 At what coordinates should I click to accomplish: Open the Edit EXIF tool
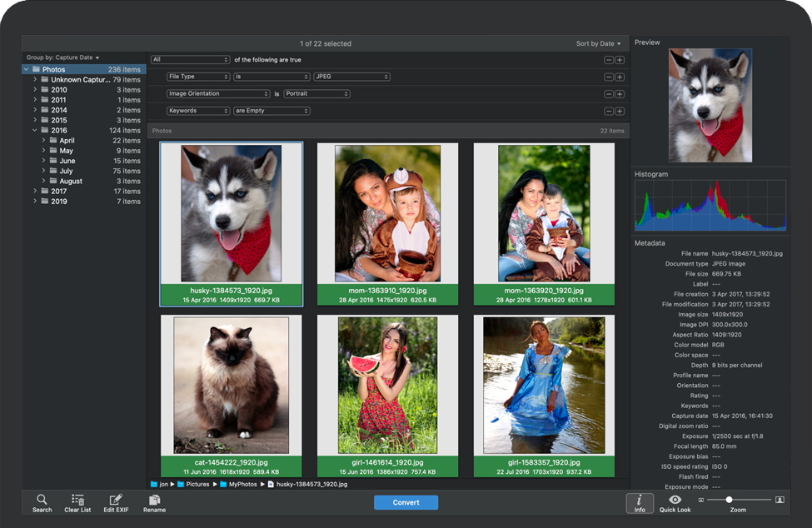(116, 500)
